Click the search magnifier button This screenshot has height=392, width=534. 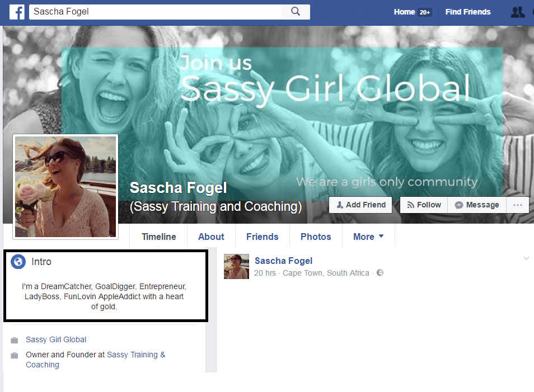click(x=296, y=12)
